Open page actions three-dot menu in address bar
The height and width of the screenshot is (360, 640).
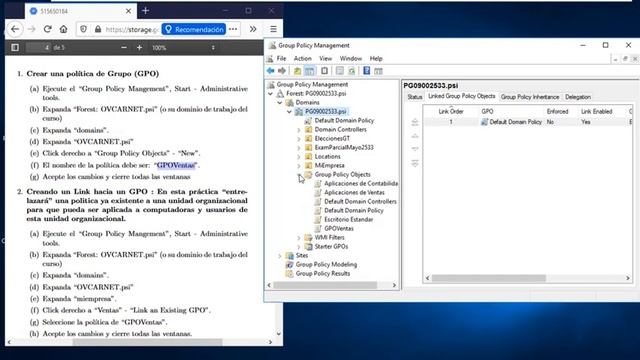[x=233, y=29]
